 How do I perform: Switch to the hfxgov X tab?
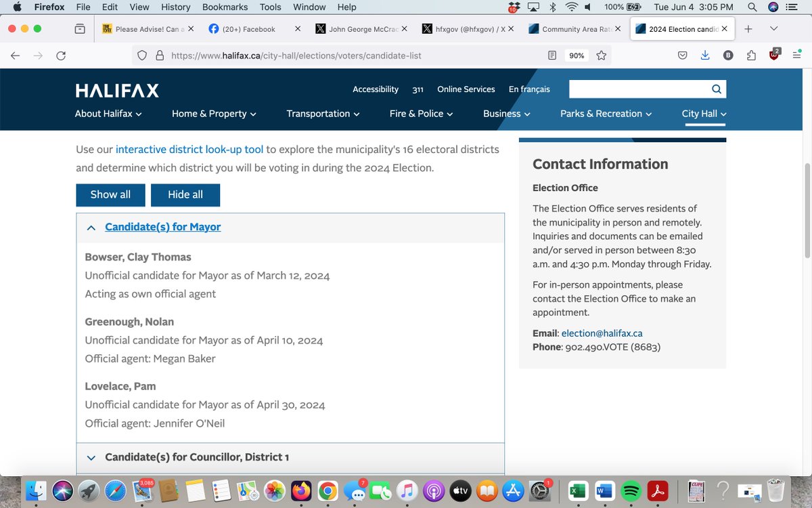coord(467,29)
